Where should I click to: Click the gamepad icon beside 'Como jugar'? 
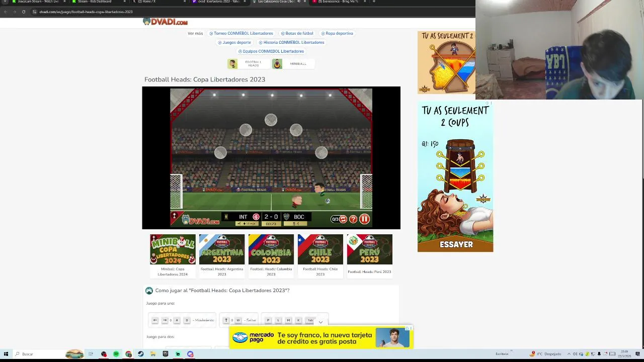tap(149, 291)
